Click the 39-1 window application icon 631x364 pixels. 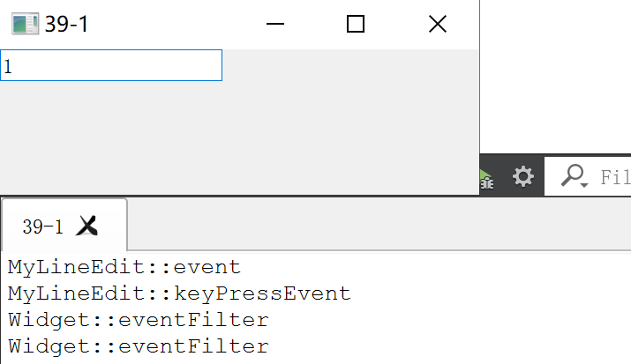(x=25, y=24)
